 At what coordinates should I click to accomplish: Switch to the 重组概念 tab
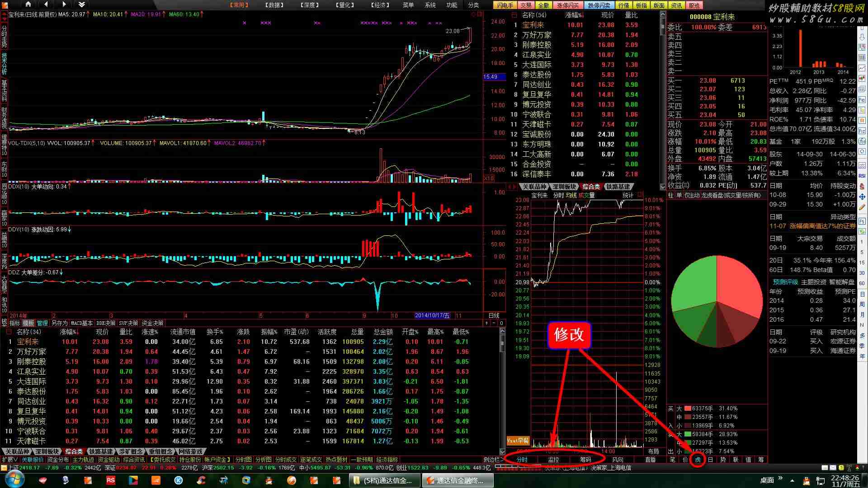160,451
